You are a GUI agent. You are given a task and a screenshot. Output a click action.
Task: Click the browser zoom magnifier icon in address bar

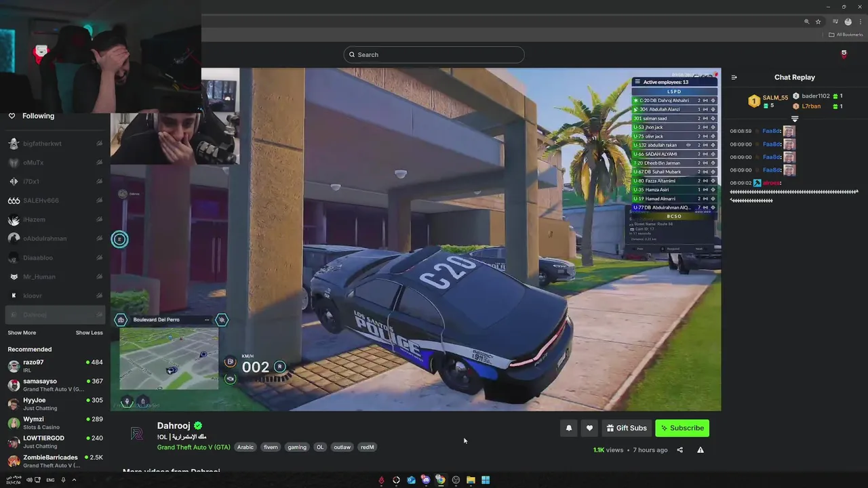pos(806,22)
